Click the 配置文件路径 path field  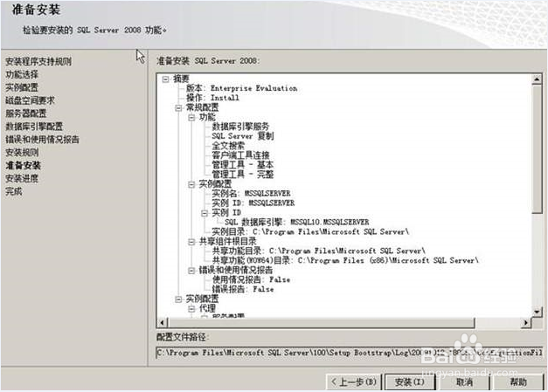point(350,353)
